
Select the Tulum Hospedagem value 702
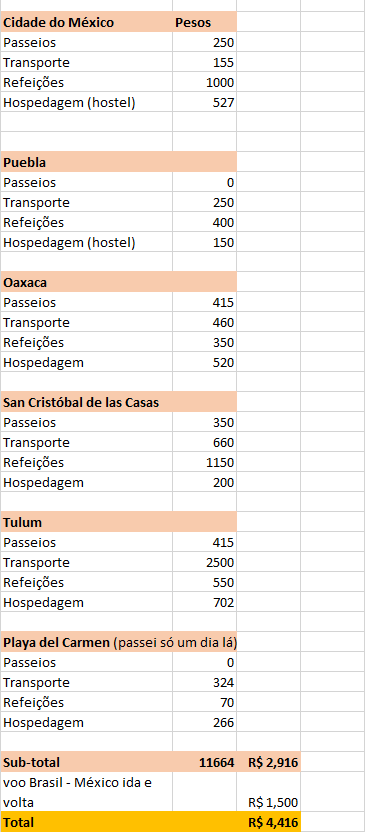click(205, 603)
